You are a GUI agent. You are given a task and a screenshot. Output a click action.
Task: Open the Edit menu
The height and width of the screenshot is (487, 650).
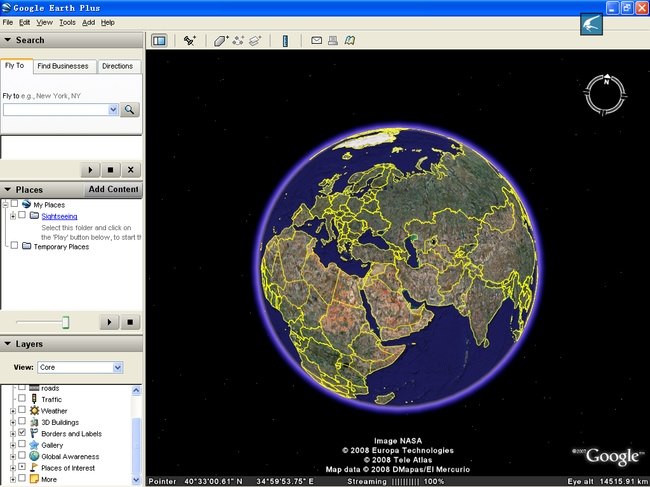(24, 22)
